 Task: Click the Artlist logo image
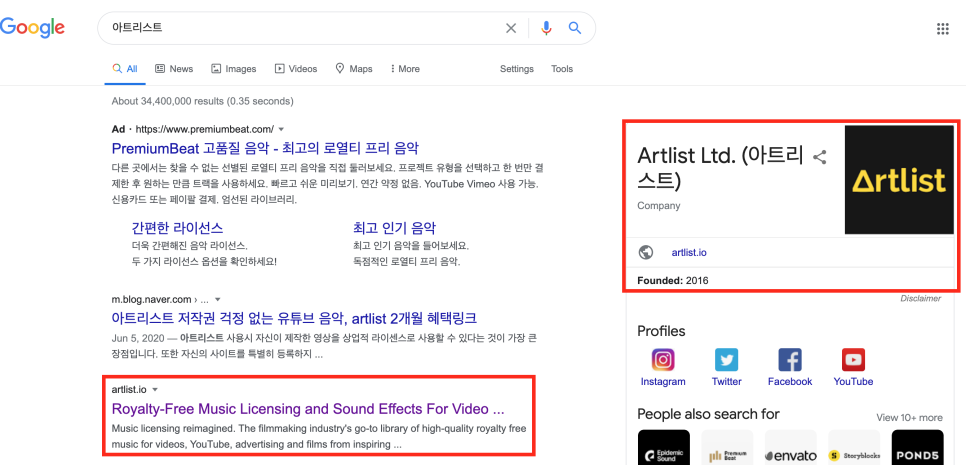coord(899,180)
